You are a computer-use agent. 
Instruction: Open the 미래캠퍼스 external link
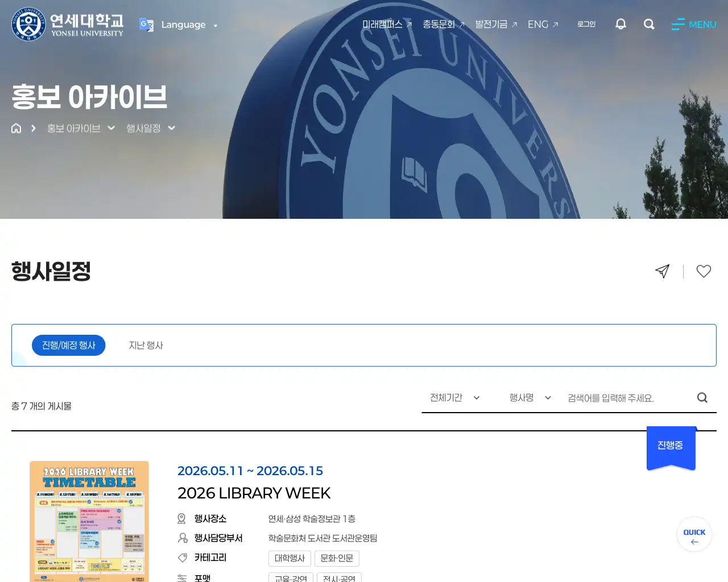(387, 24)
